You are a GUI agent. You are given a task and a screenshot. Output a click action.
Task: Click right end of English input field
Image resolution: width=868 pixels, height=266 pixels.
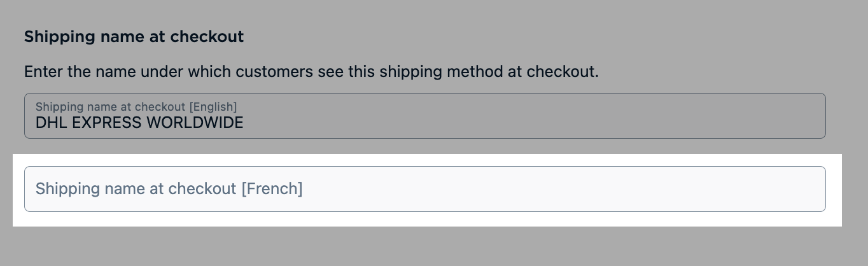[x=808, y=116]
